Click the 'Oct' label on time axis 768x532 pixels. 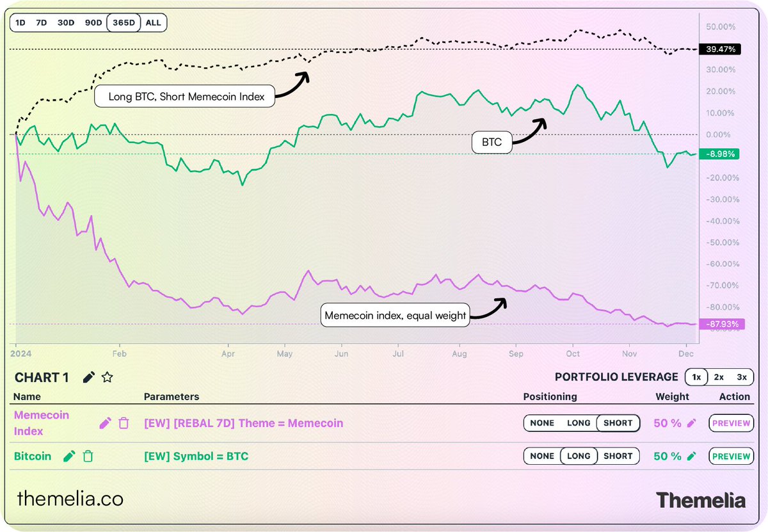point(573,353)
